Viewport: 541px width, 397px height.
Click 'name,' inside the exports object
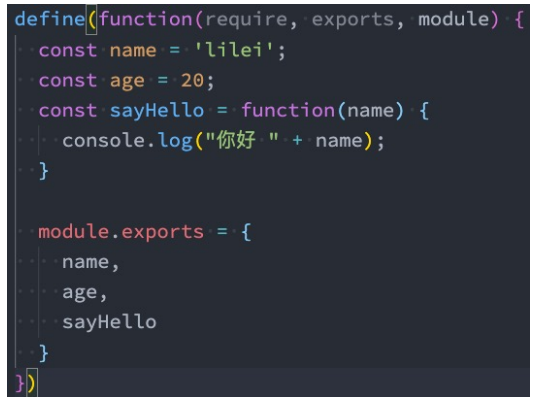(91, 263)
